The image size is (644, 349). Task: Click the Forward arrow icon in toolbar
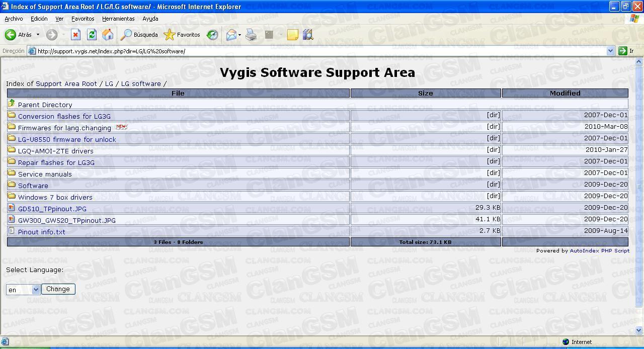tap(51, 35)
